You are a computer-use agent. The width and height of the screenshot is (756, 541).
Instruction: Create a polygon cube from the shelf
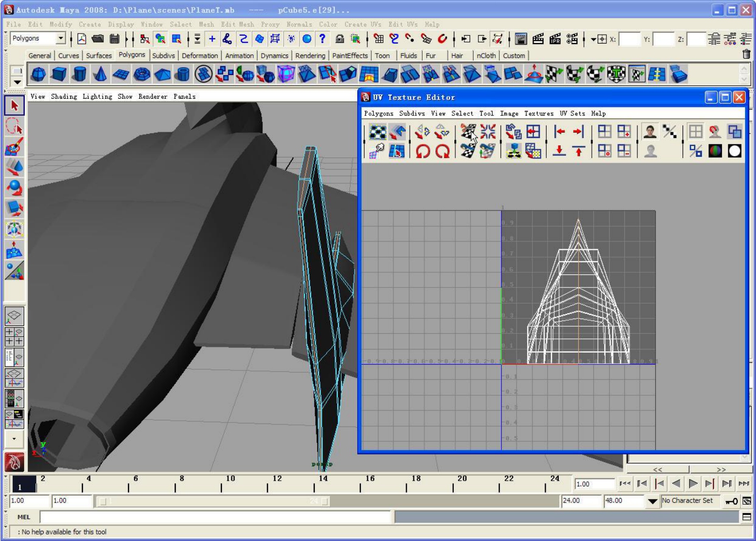(x=59, y=75)
